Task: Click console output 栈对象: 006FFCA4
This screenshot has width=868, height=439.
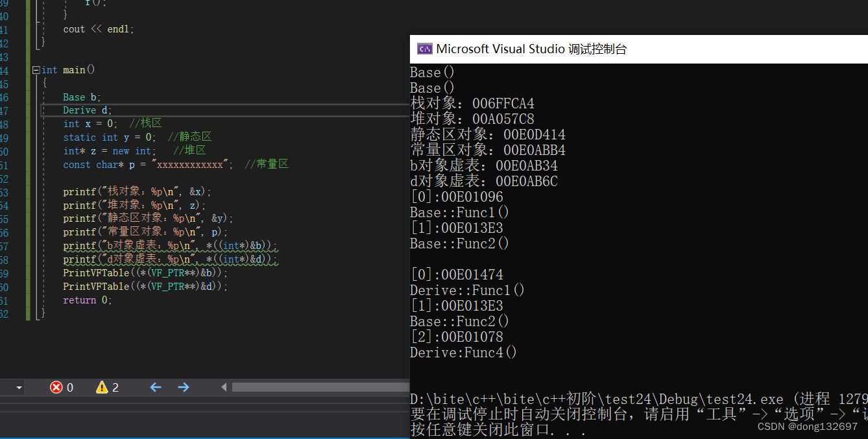Action: pyautogui.click(x=472, y=104)
